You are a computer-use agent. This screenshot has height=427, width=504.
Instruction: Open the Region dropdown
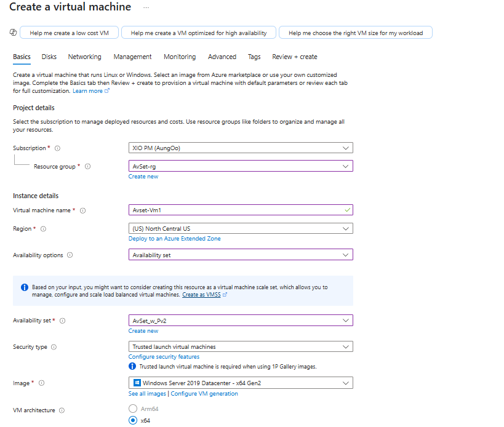[x=241, y=228]
